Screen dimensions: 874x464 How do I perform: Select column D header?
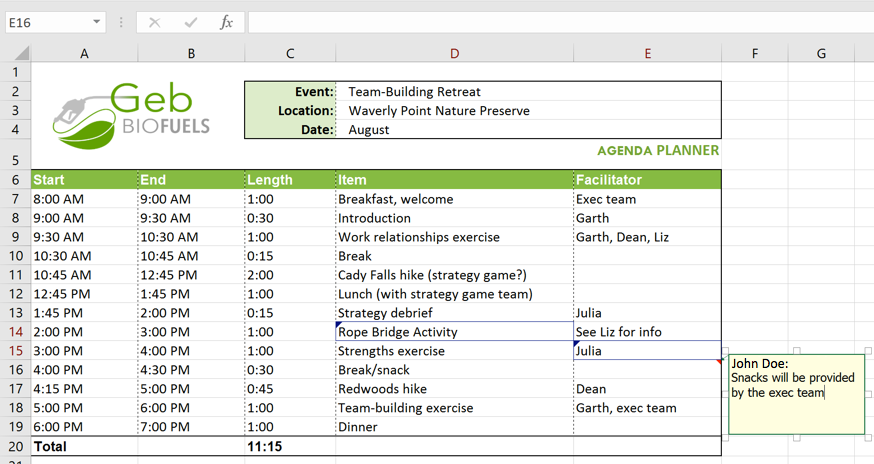[x=454, y=54]
